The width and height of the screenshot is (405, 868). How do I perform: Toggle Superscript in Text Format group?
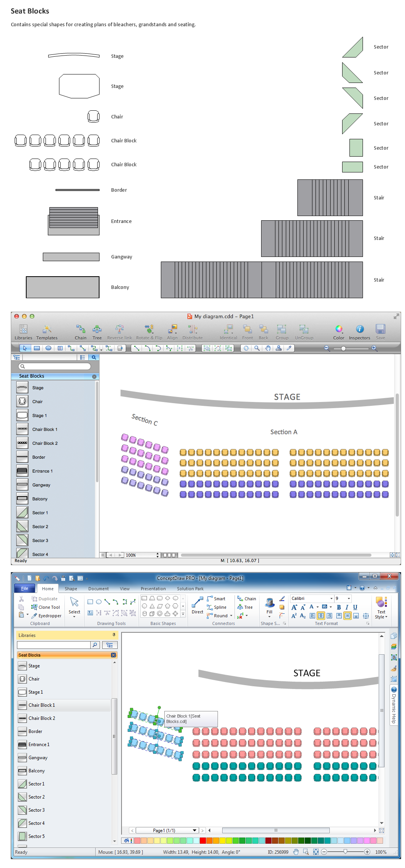point(294,616)
